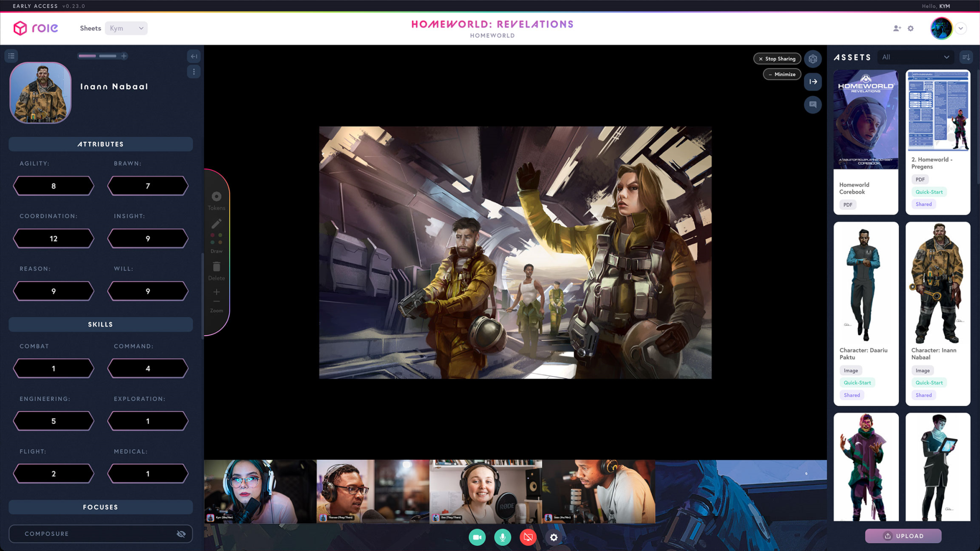Add a new sheet tab with plus
This screenshot has width=980, height=551.
(124, 56)
